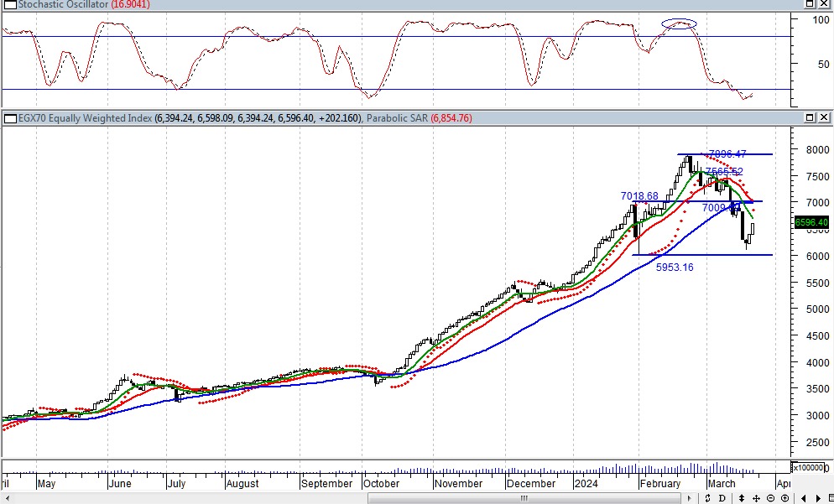Click the Parabolic SAR indicator label

click(x=396, y=118)
